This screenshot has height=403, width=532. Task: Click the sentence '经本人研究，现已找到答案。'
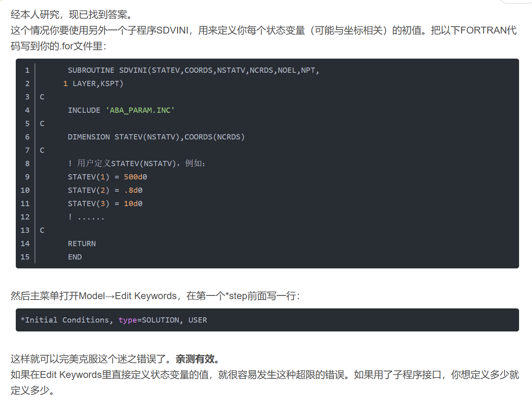(x=72, y=15)
